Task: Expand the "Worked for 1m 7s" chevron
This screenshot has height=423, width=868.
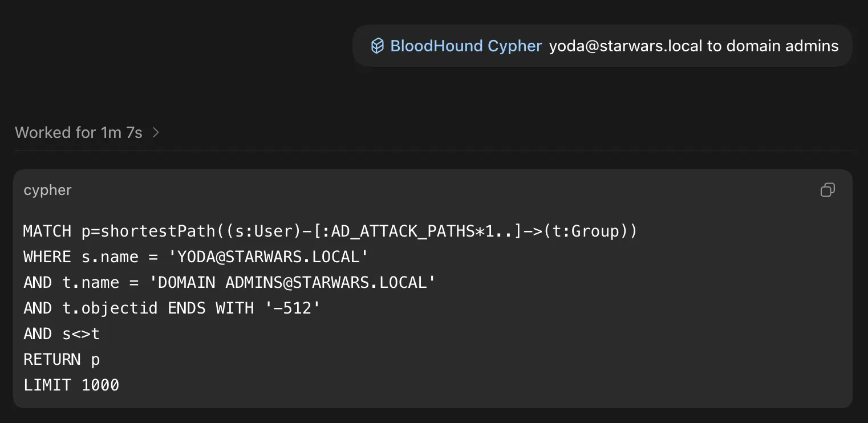Action: 156,133
